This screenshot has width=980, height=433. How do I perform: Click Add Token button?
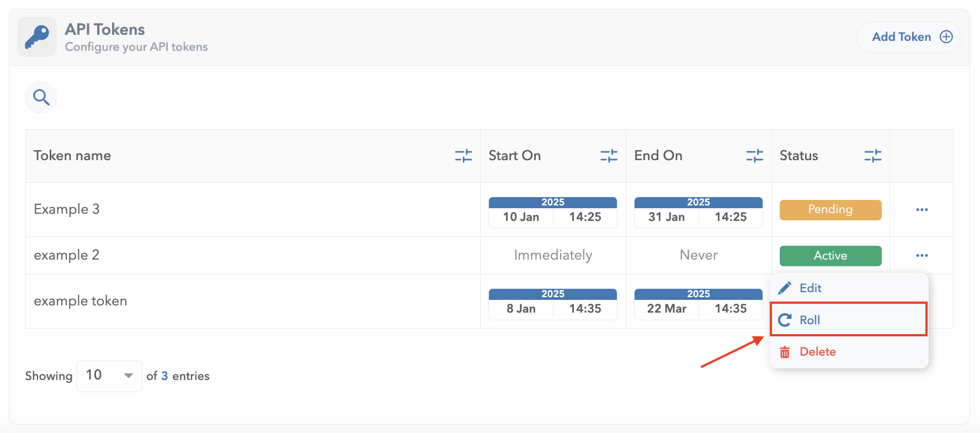(x=908, y=37)
